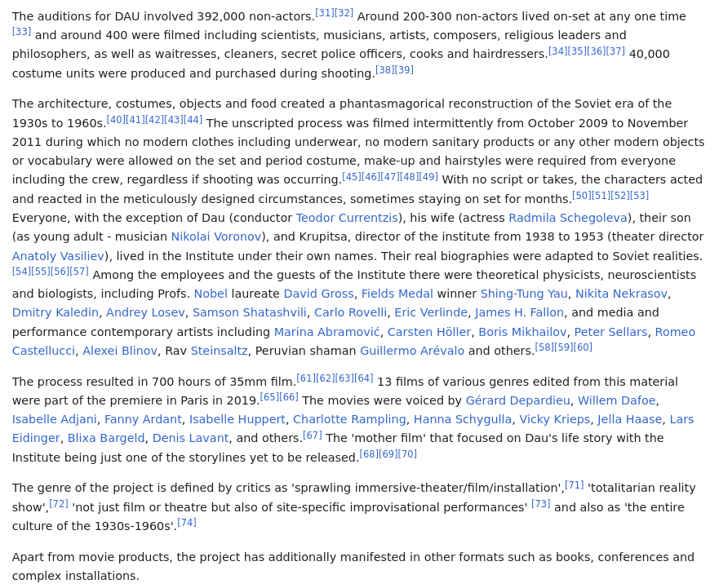The width and height of the screenshot is (719, 588).
Task: Open the Willem Dafoe link
Action: [x=617, y=400]
